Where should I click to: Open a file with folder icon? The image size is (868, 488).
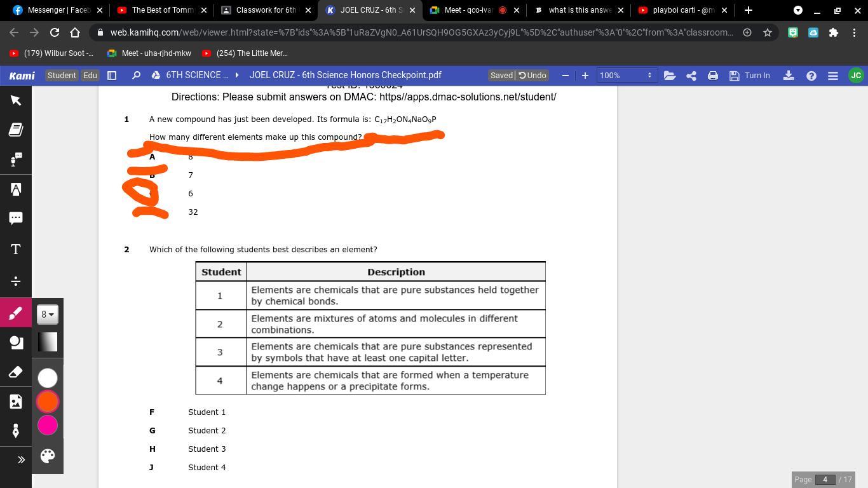coord(670,75)
